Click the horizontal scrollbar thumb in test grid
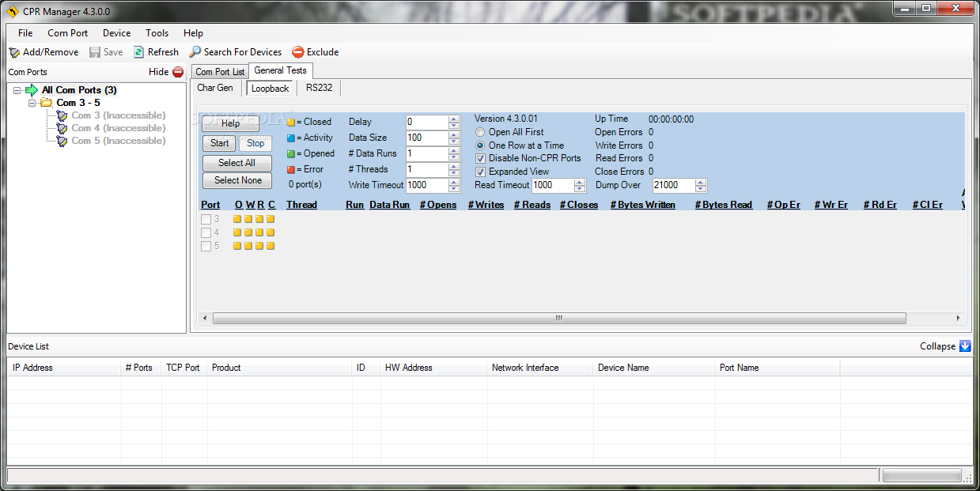The width and height of the screenshot is (980, 491). (559, 319)
